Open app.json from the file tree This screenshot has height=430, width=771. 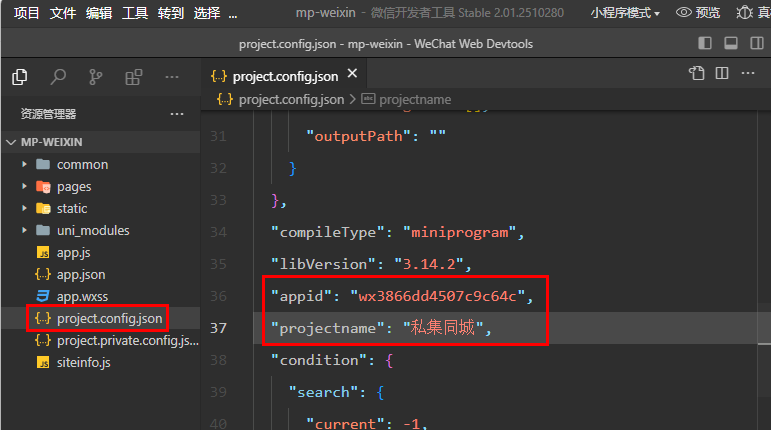81,274
